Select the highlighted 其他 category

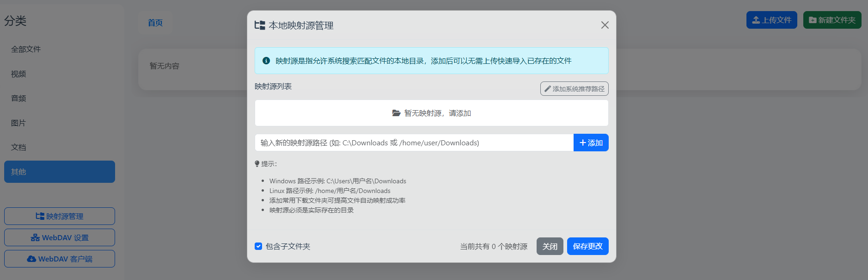(60, 172)
